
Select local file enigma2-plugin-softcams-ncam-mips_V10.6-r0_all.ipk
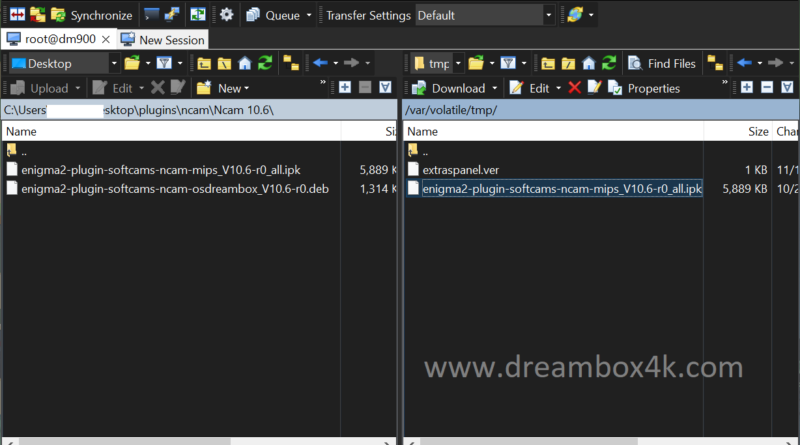[x=161, y=170]
